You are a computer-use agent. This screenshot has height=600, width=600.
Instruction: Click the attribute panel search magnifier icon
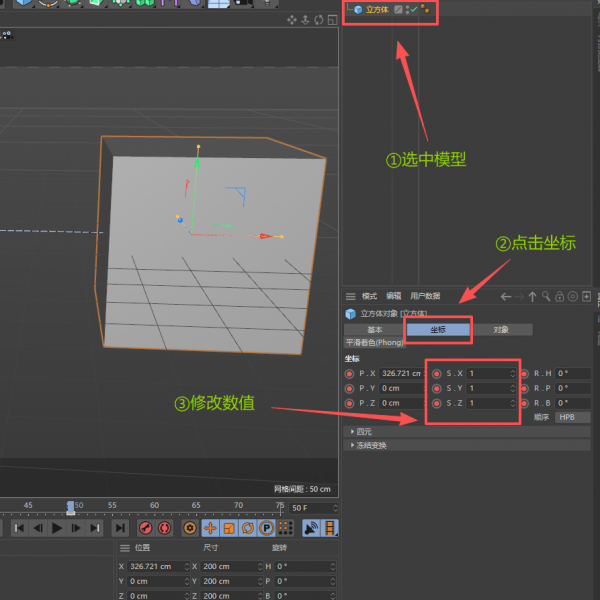coord(546,296)
